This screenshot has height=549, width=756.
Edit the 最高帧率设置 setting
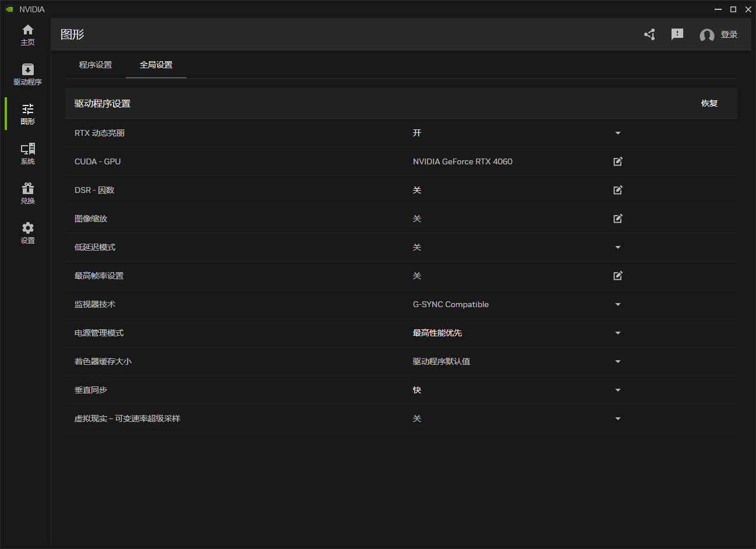[618, 276]
